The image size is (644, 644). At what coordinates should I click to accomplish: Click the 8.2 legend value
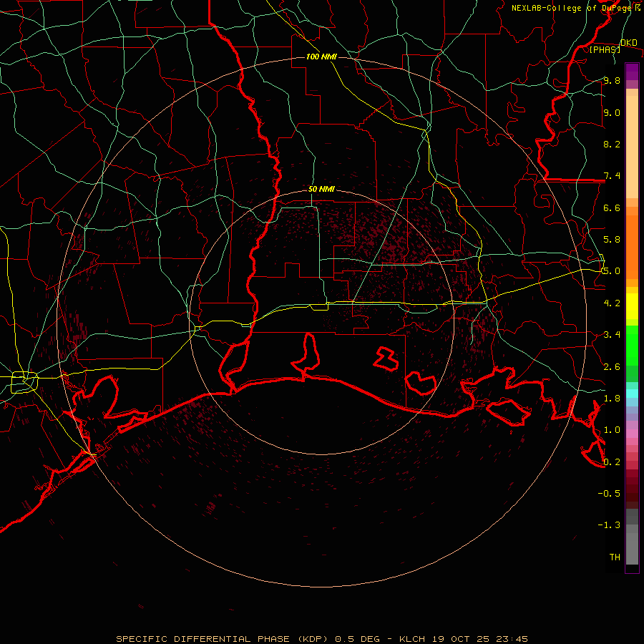click(612, 144)
